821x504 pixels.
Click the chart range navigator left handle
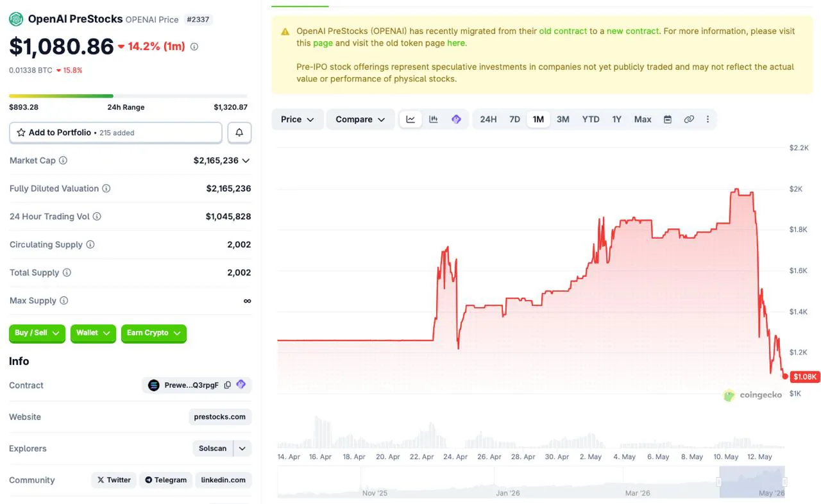coord(719,482)
